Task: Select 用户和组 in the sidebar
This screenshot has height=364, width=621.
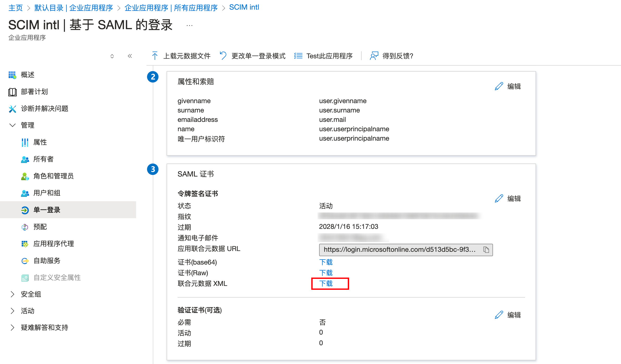Action: (47, 193)
